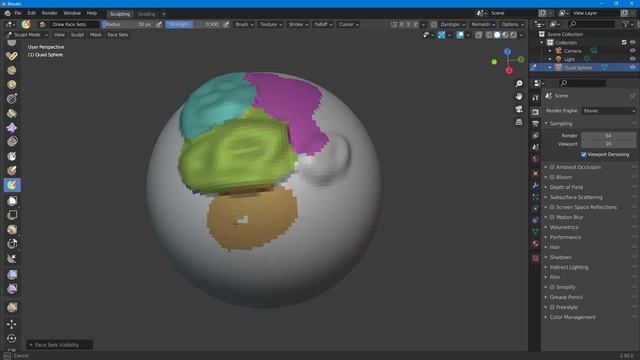Open the World properties tab
This screenshot has height=360, width=640.
click(536, 159)
